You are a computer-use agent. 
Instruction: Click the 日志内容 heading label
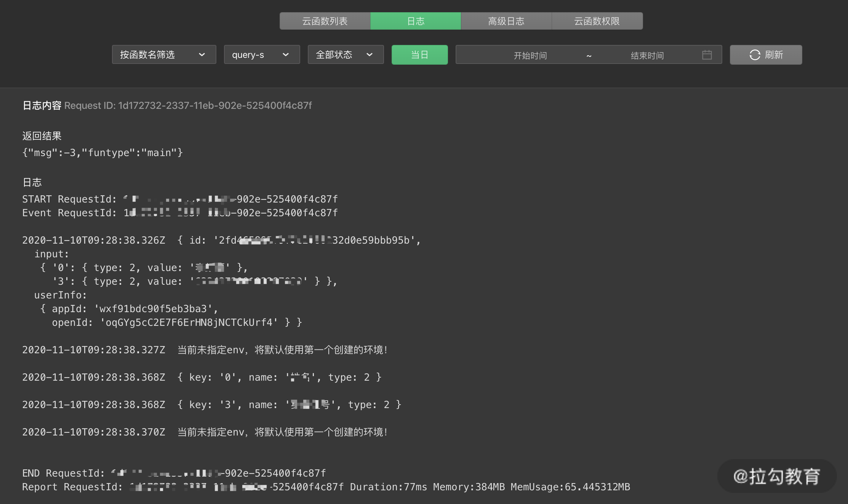point(42,105)
